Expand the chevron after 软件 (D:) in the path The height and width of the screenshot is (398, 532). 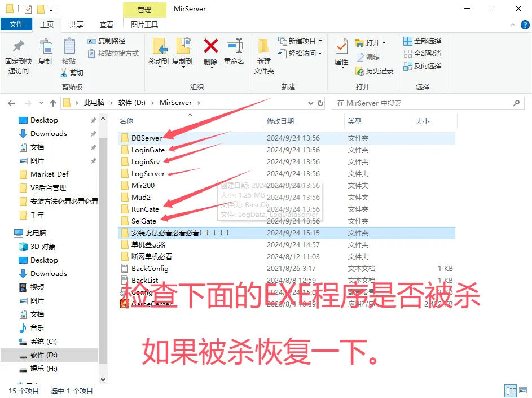(152, 103)
